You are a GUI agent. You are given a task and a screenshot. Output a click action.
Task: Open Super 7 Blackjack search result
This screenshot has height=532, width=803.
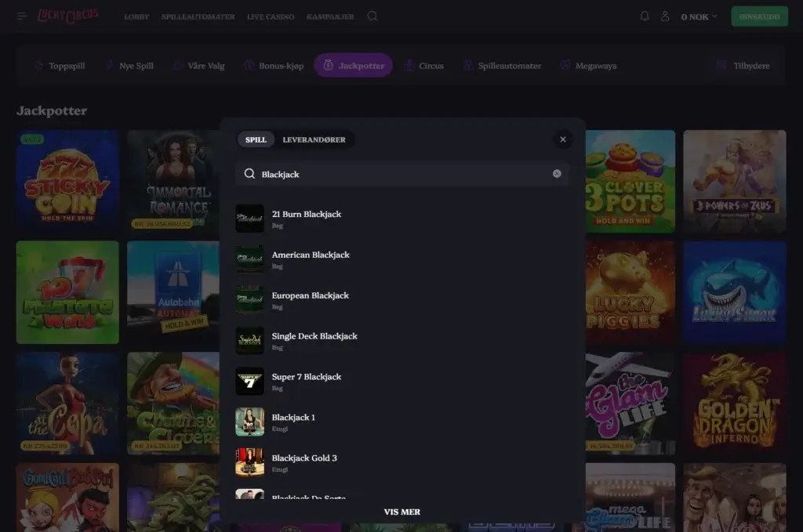[x=402, y=382]
